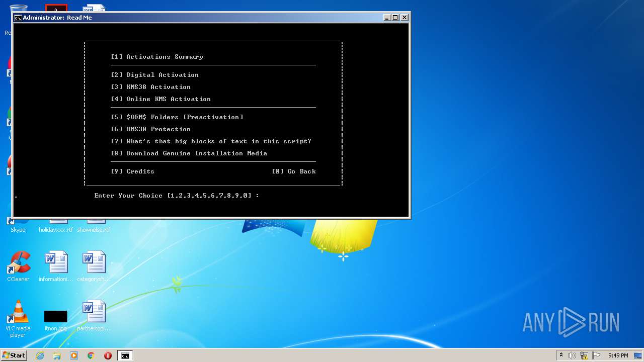Click the [2] Digital Activation line
Screen dimensions: 644x362
click(x=155, y=75)
